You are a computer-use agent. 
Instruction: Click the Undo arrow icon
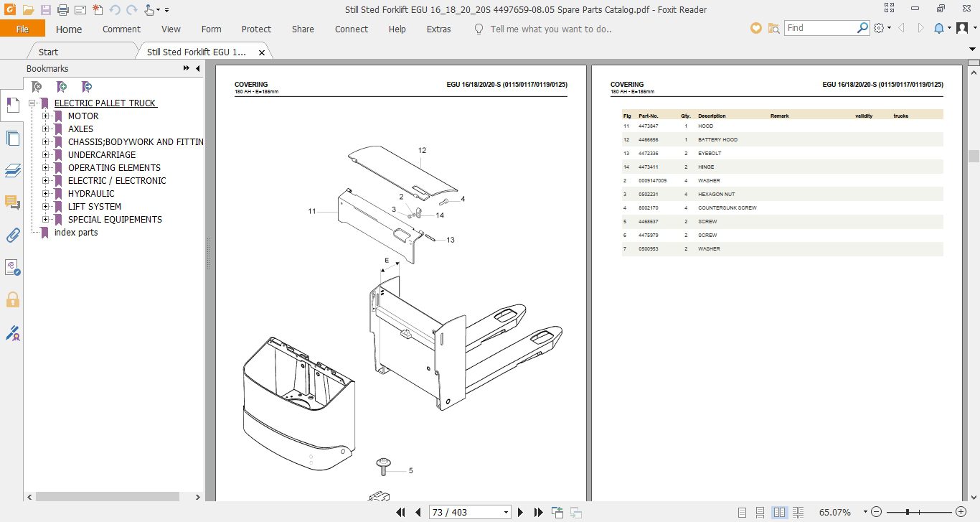pos(115,10)
